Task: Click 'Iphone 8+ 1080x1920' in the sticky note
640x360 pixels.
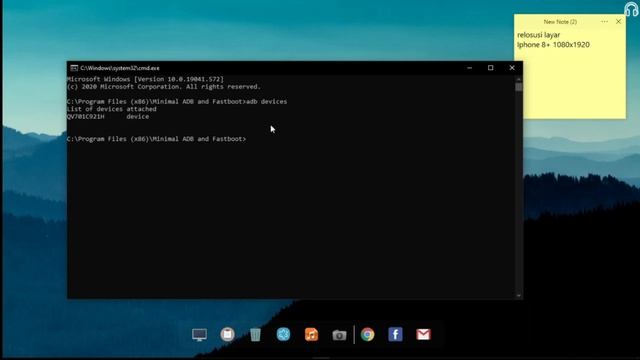Action: [x=553, y=45]
